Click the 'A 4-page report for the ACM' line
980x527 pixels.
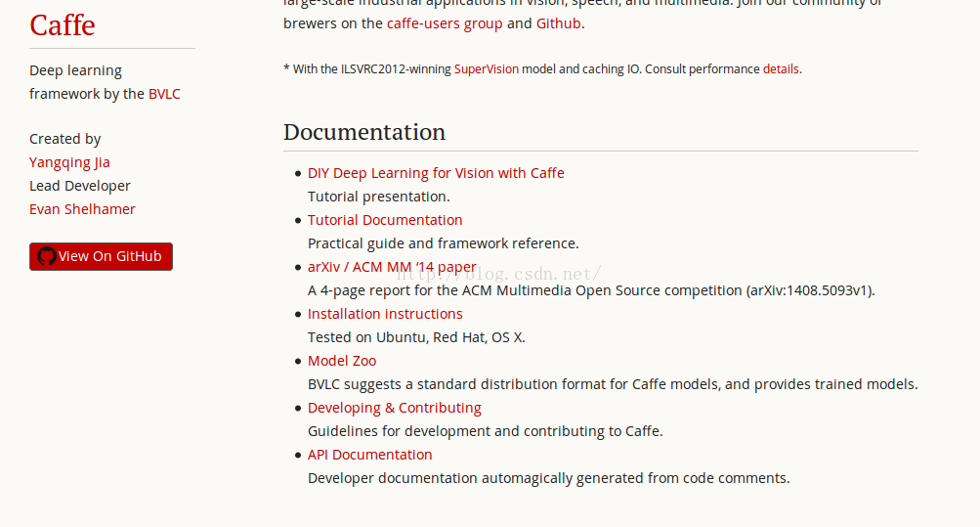point(591,290)
